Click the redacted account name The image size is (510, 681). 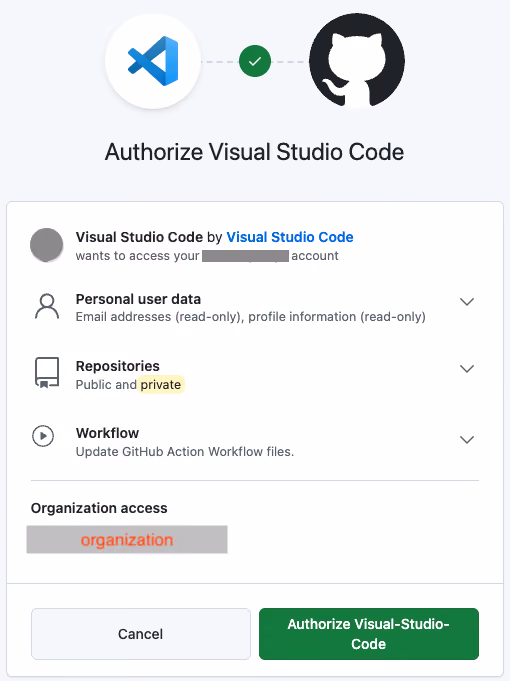coord(245,256)
